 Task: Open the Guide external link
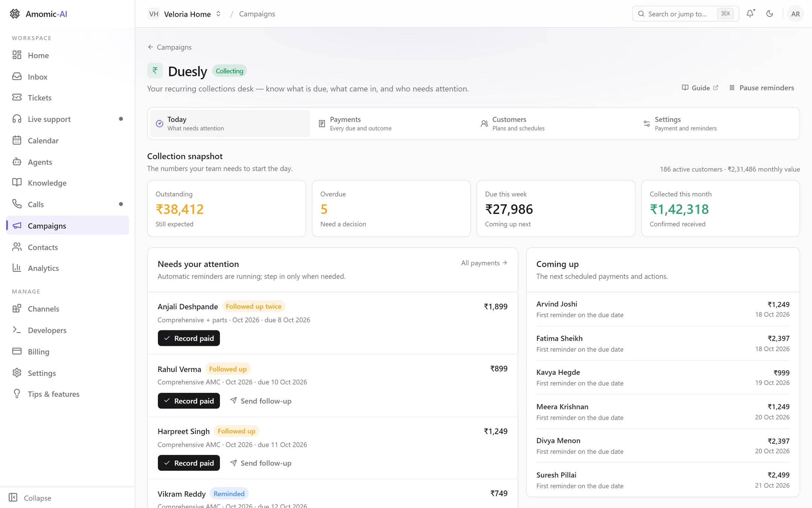[700, 88]
